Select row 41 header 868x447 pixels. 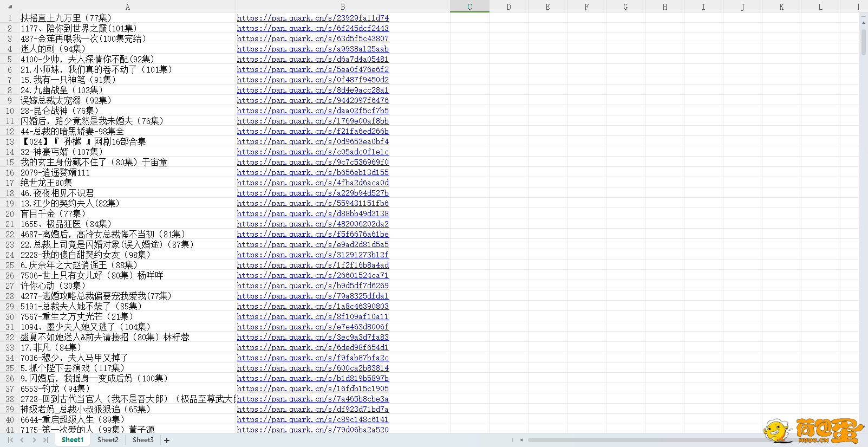(x=10, y=430)
